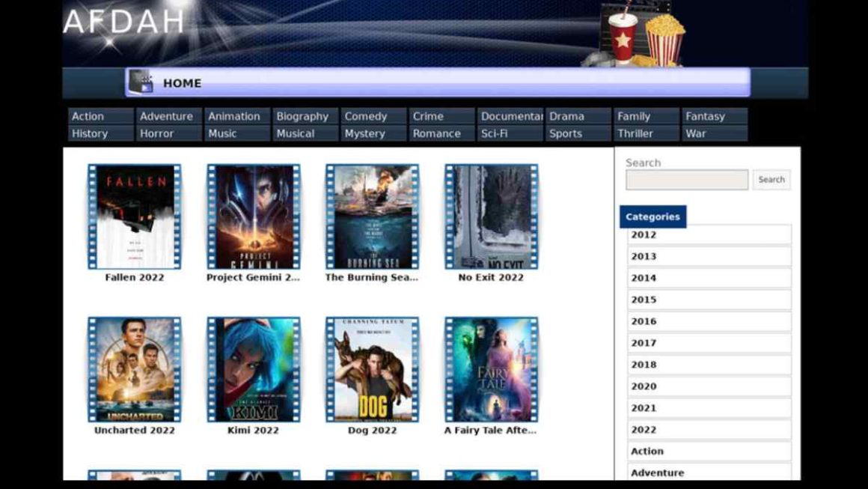Select the 2018 category
This screenshot has height=489, width=868.
tap(709, 365)
